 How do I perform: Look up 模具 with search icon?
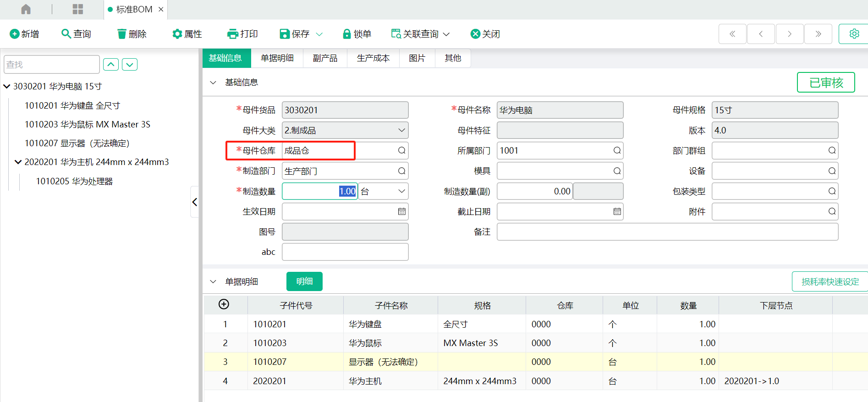617,171
